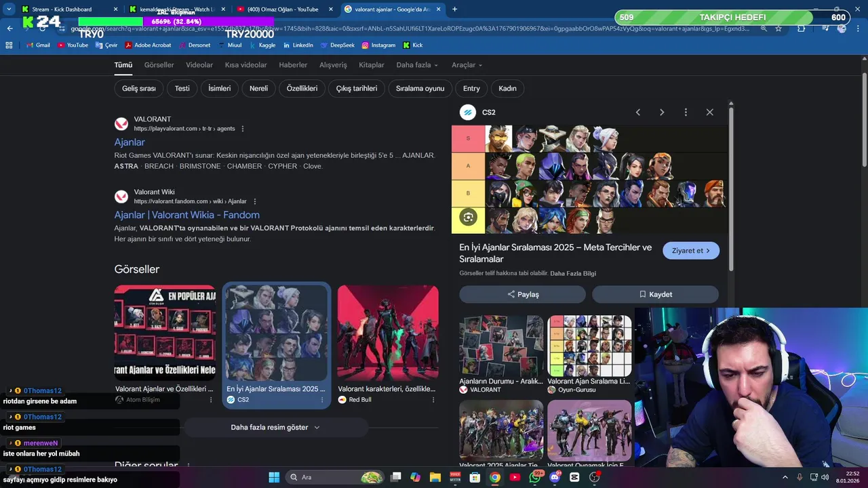This screenshot has width=868, height=488.
Task: Open the three-dot menu in image preview
Action: pos(686,113)
